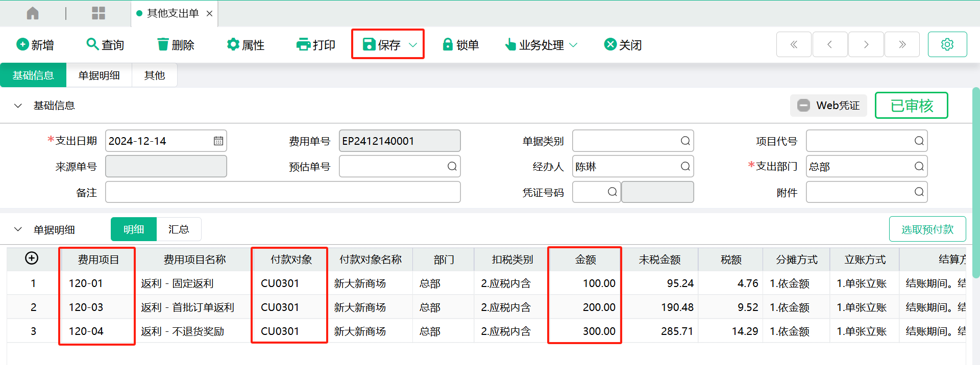
Task: Open settings gear at top right
Action: pos(947,44)
